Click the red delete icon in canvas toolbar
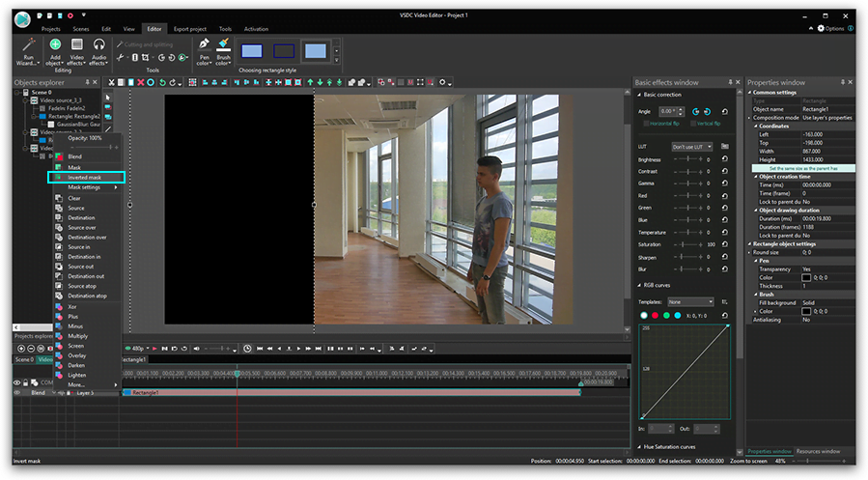 coord(141,82)
